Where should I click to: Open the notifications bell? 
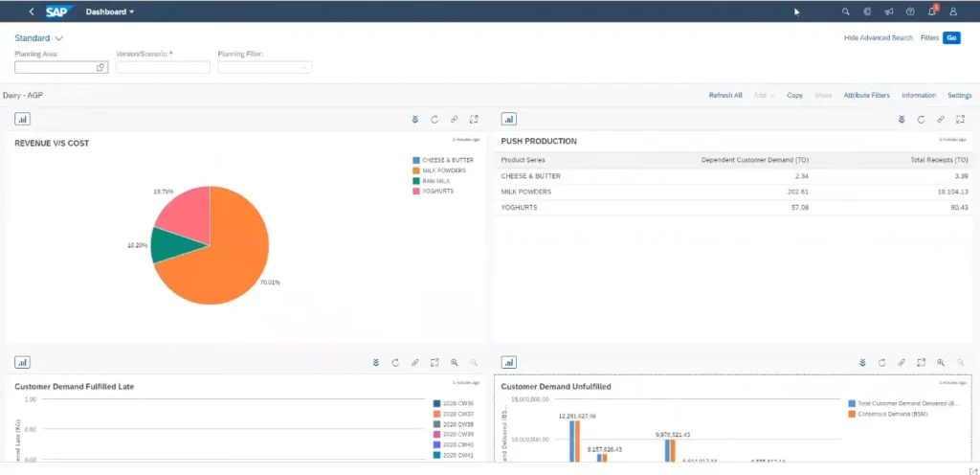(x=932, y=11)
